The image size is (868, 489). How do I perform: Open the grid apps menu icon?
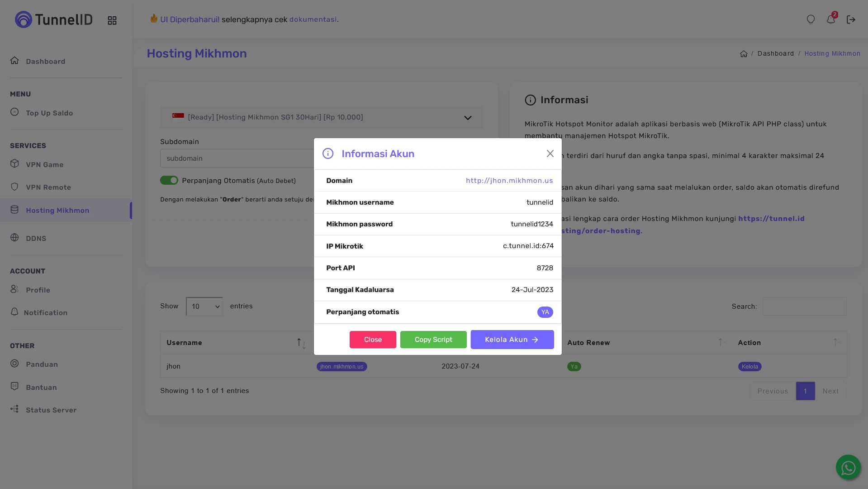[x=112, y=20]
